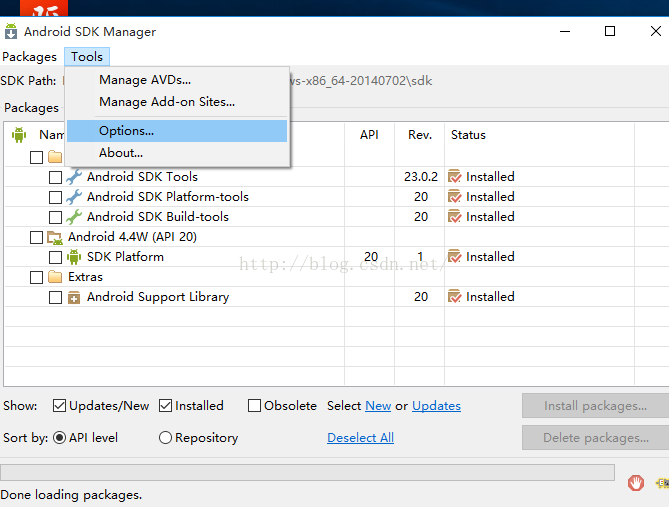The image size is (669, 507).
Task: Open the Packages menu
Action: click(x=29, y=57)
